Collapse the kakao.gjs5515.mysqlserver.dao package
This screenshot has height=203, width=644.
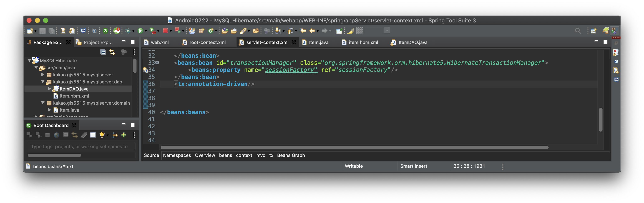[x=43, y=82]
